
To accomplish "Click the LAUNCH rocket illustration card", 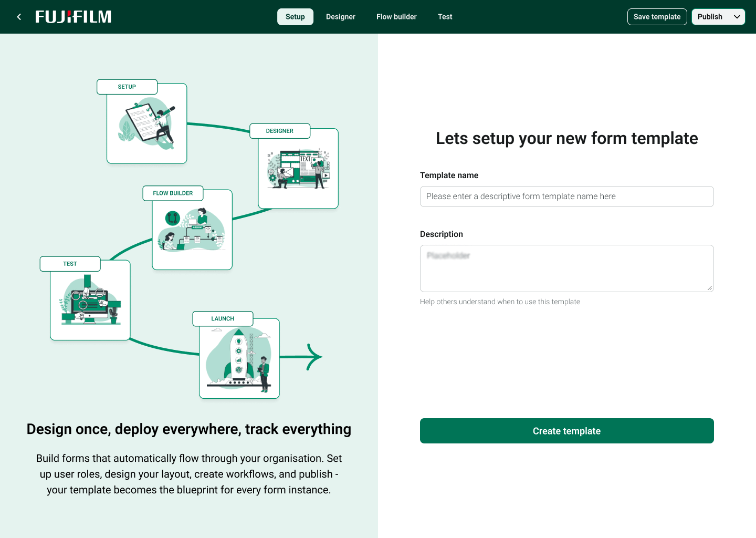I will pos(239,358).
